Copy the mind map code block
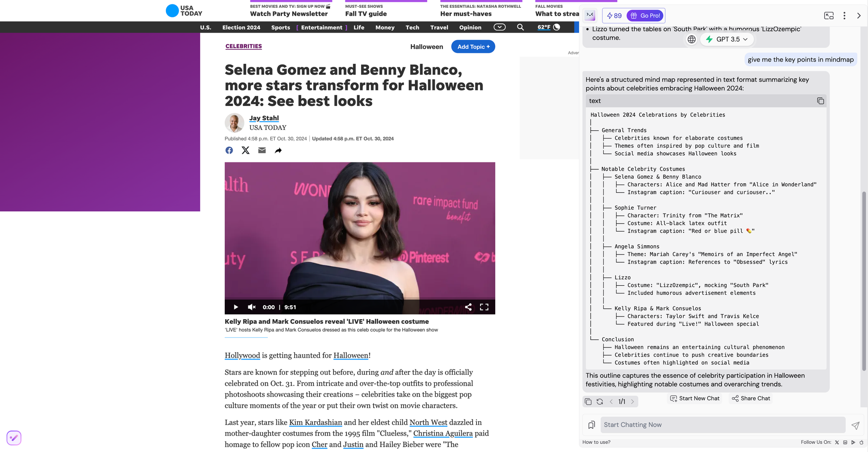 click(820, 101)
